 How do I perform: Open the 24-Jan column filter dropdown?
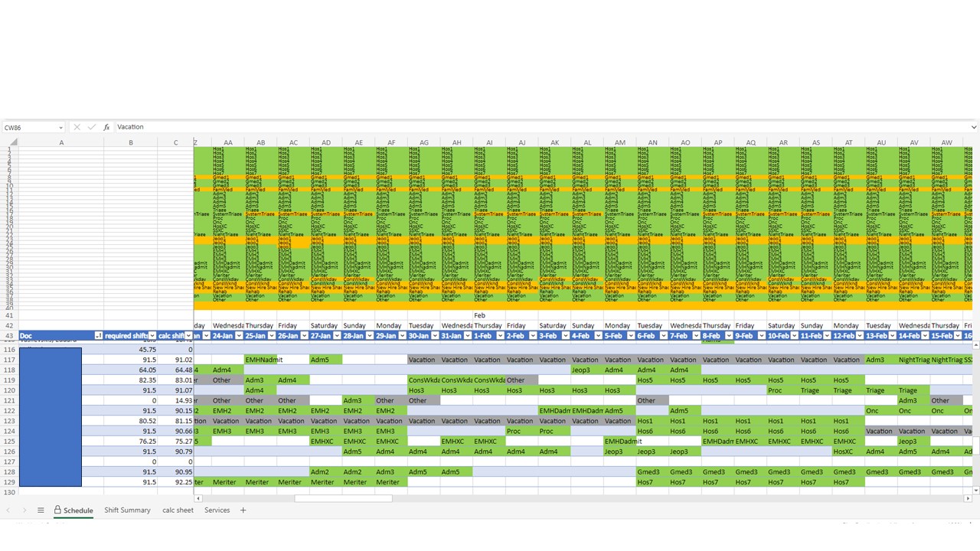coord(238,336)
